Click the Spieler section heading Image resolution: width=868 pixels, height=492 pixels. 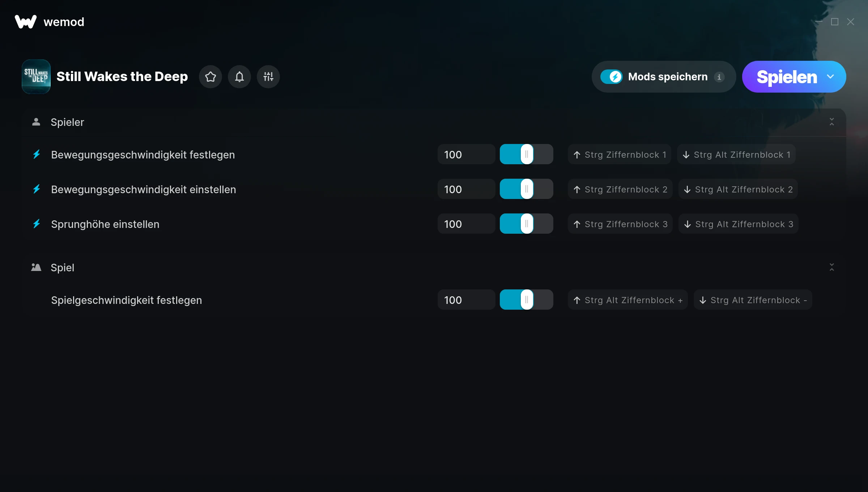67,122
